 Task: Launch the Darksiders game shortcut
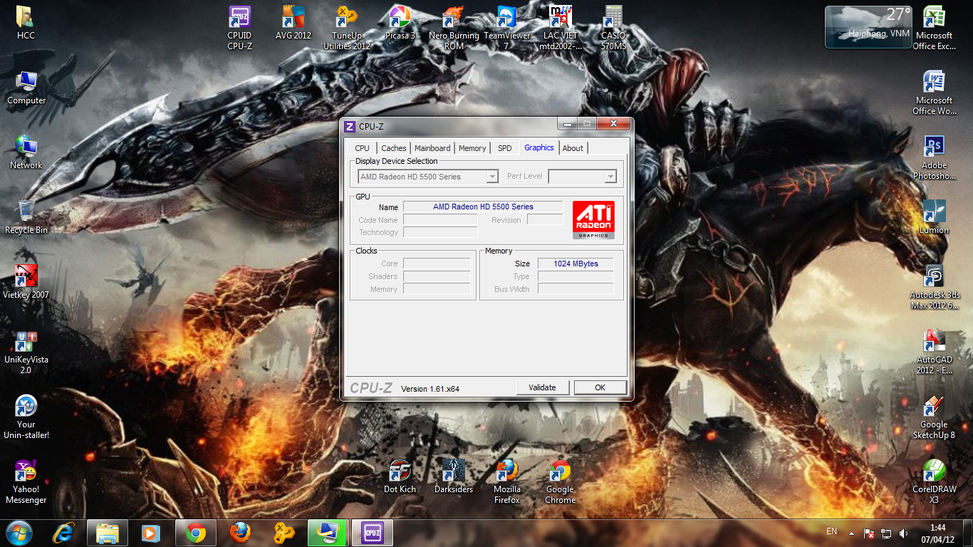(x=453, y=472)
